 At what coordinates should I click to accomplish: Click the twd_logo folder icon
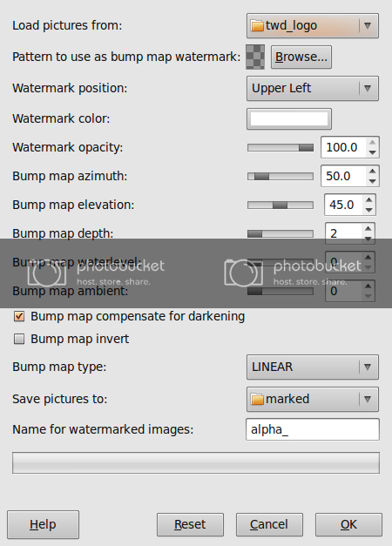(x=257, y=26)
